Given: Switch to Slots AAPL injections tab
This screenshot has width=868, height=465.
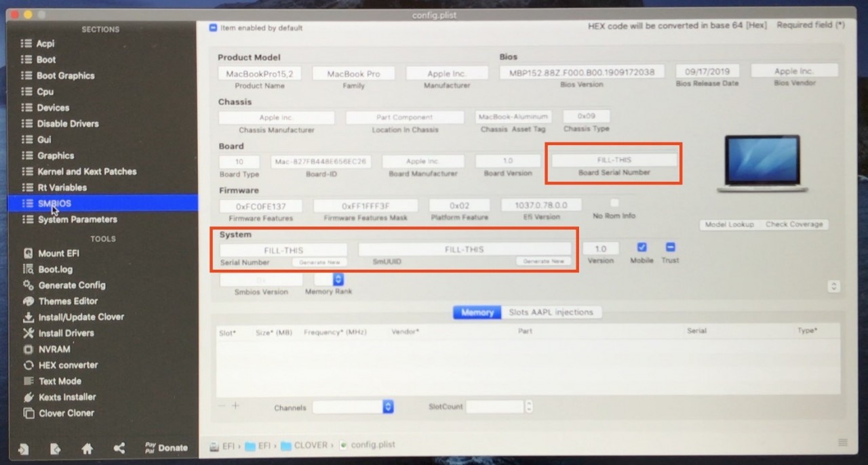Looking at the screenshot, I should 551,312.
